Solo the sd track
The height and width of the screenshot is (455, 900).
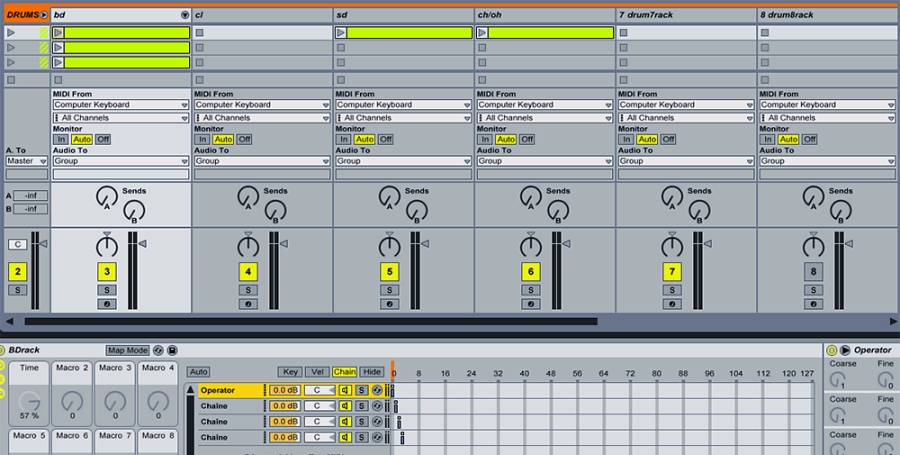pos(390,290)
